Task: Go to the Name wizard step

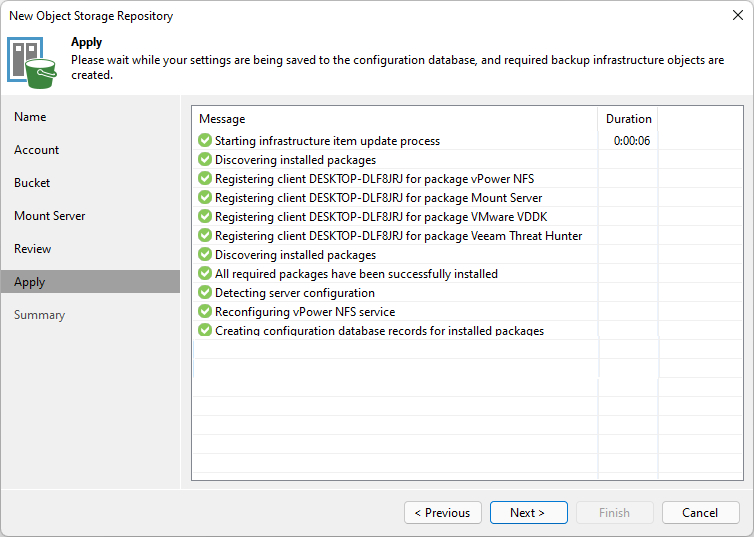Action: 30,117
